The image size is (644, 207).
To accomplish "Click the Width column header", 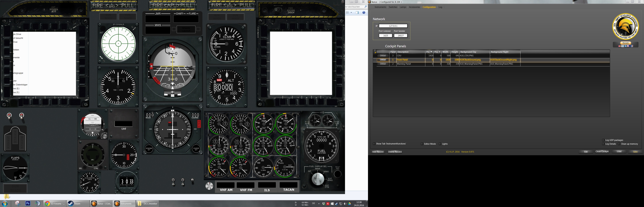I will tap(446, 52).
